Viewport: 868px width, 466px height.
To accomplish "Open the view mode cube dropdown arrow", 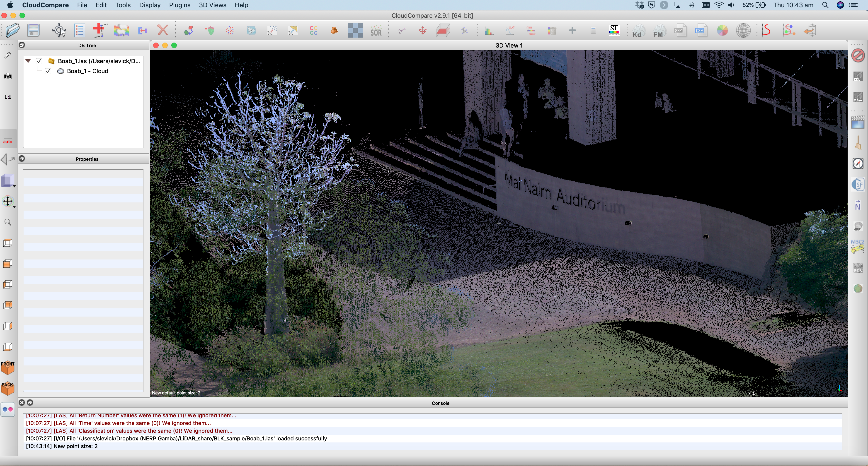I will [x=15, y=186].
